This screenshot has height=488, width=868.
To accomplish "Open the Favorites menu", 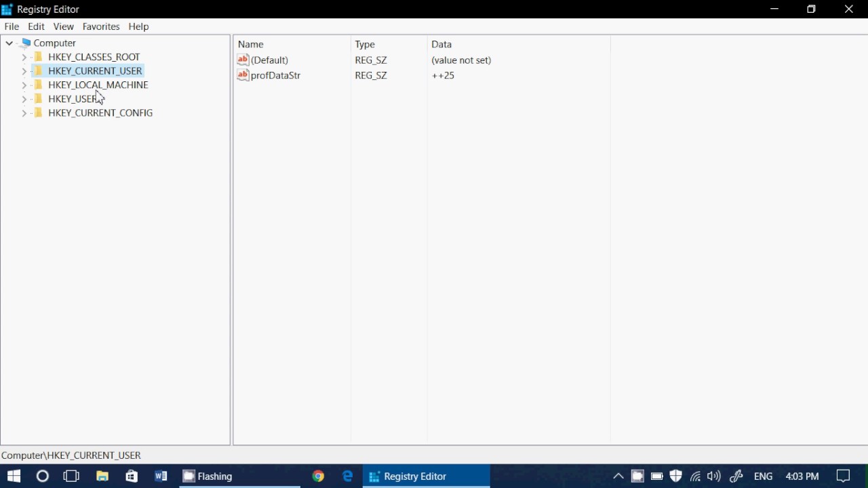I will click(101, 26).
